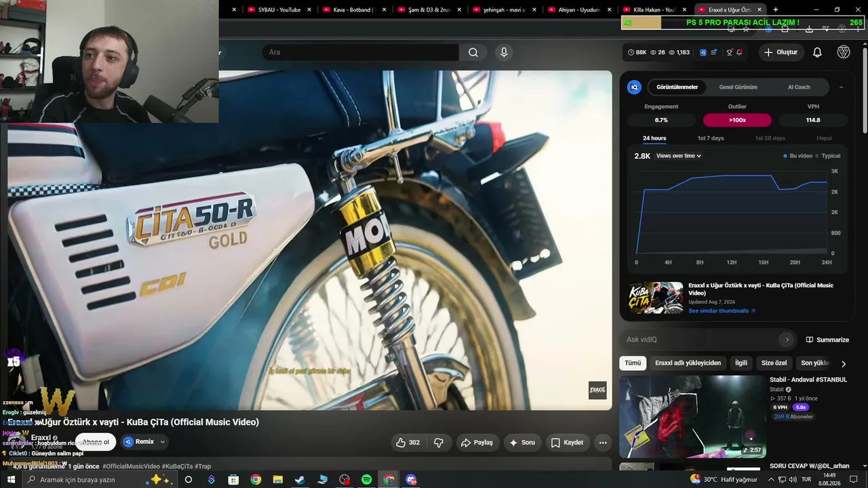The height and width of the screenshot is (488, 868).
Task: Select the '24 hours' time range
Action: coord(654,138)
